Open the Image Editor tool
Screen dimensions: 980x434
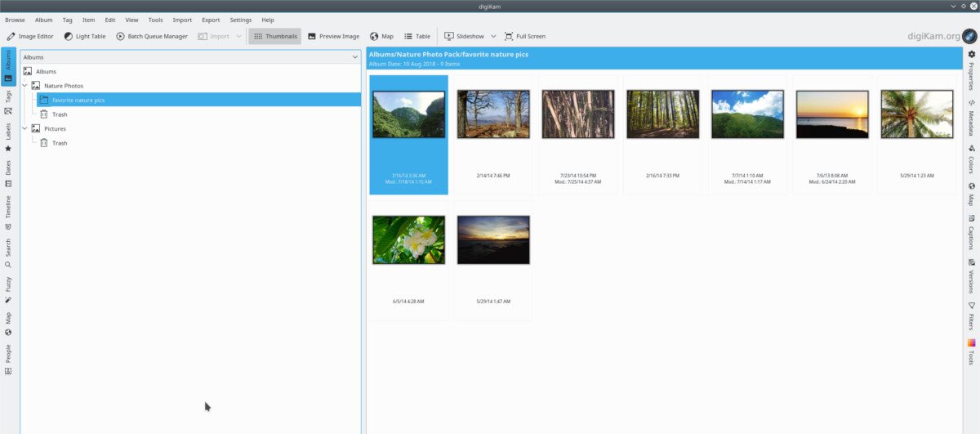pyautogui.click(x=30, y=36)
